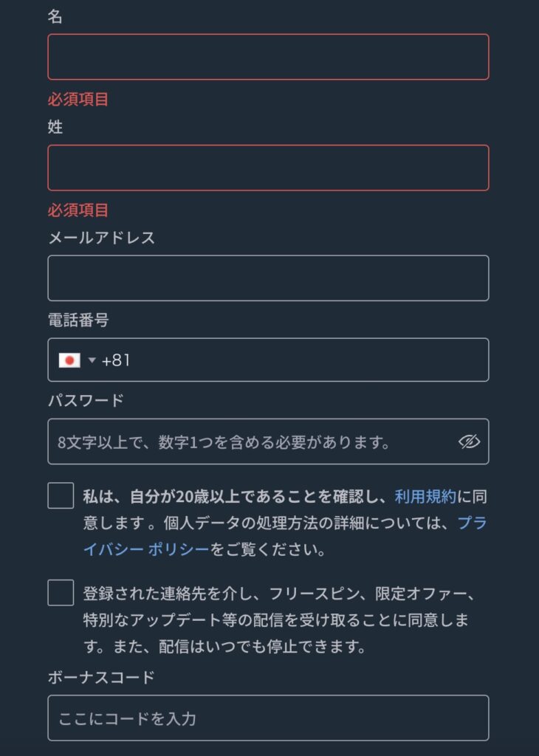Focus the 姓 last name field
The width and height of the screenshot is (539, 756).
[x=268, y=168]
